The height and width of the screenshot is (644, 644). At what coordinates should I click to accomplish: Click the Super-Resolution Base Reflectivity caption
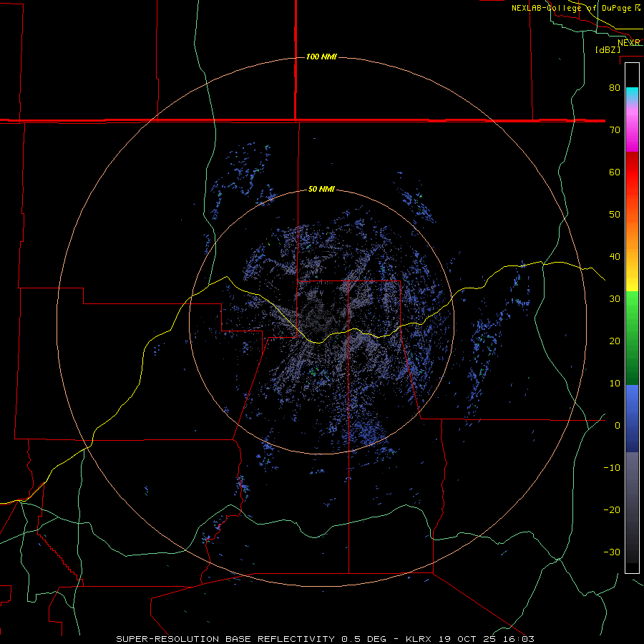[x=326, y=639]
